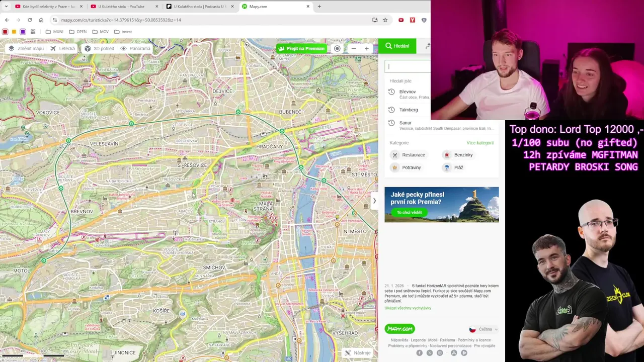Switch to U Kulatého stolu YouTube tab
The image size is (644, 362).
[124, 7]
